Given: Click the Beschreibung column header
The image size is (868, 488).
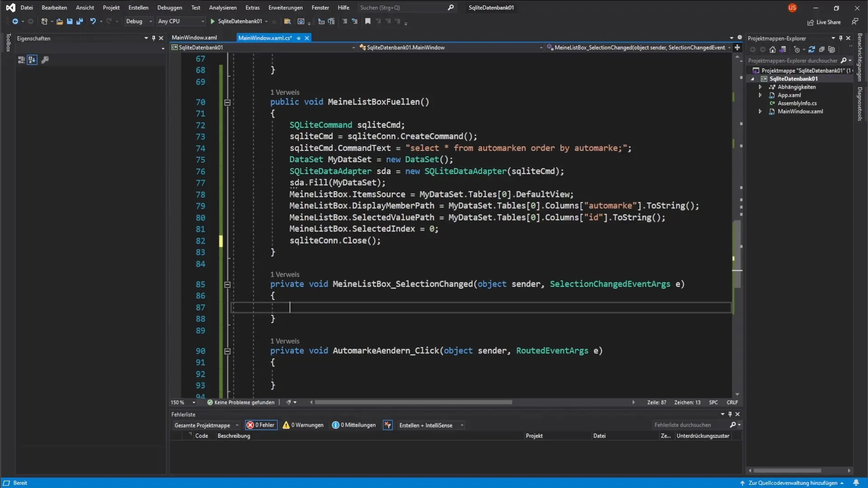Looking at the screenshot, I should tap(234, 436).
